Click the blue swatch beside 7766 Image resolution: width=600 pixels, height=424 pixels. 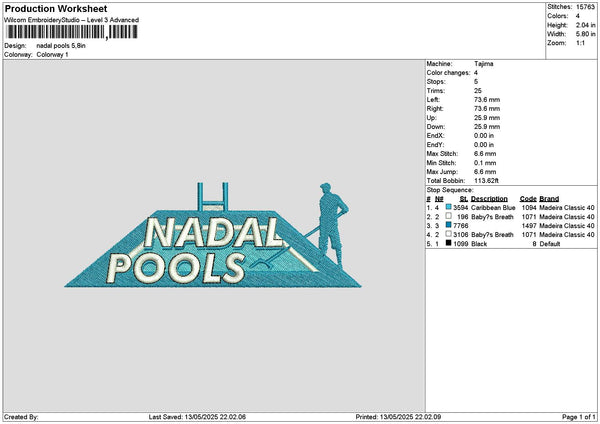click(x=448, y=225)
